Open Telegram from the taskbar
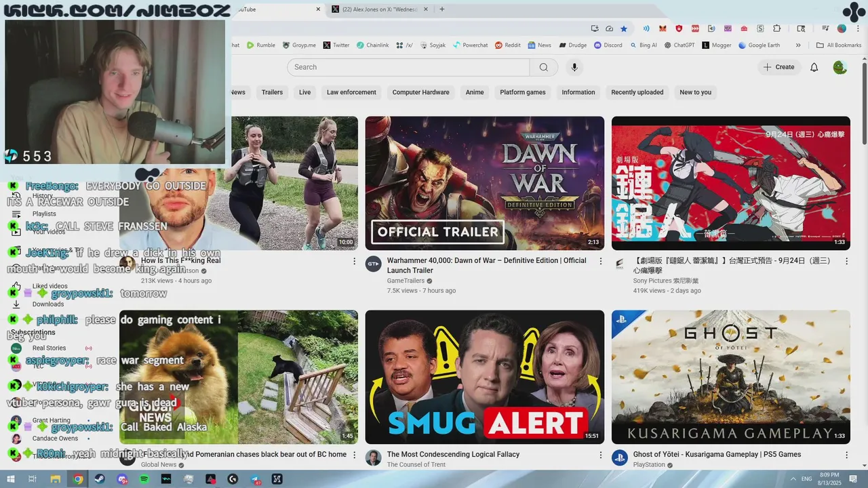This screenshot has width=868, height=488. coord(255,479)
